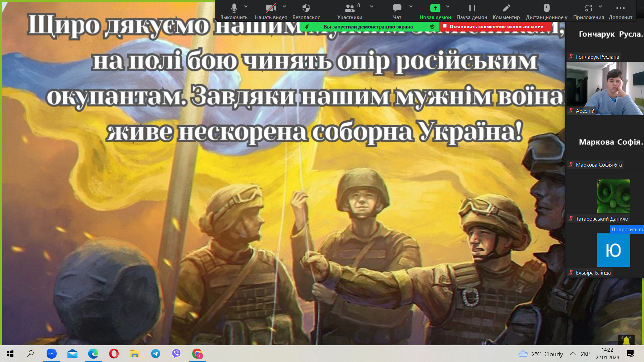Open audio options arrow next to microphone
The image size is (644, 362).
246,6
